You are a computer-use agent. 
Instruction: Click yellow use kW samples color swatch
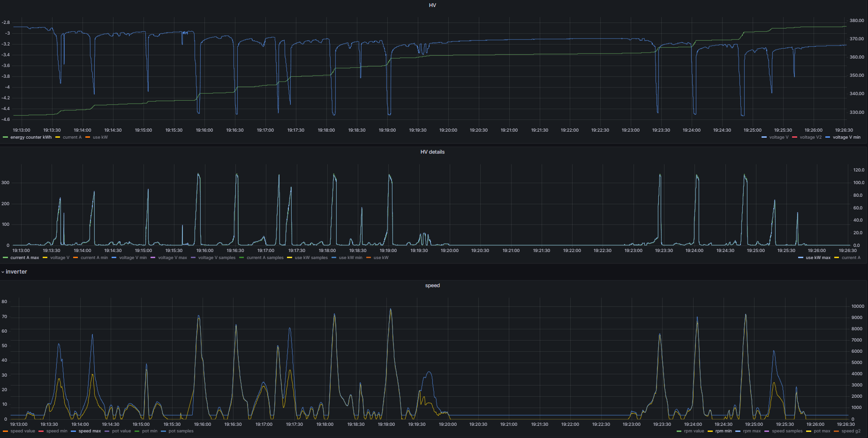click(x=290, y=258)
